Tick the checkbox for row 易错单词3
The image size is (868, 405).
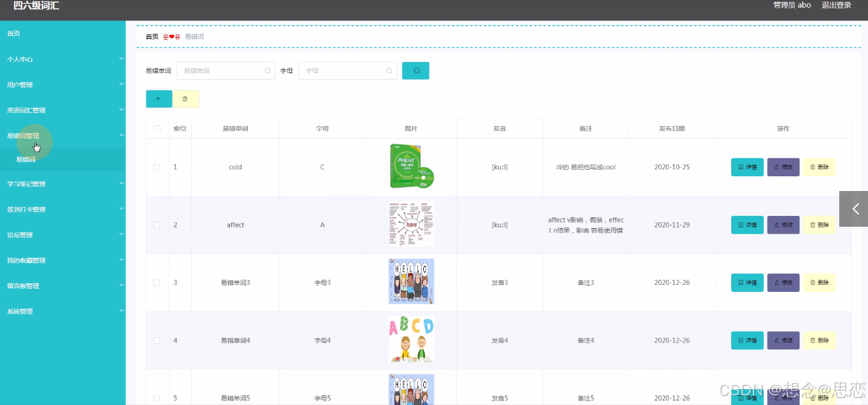pos(157,282)
